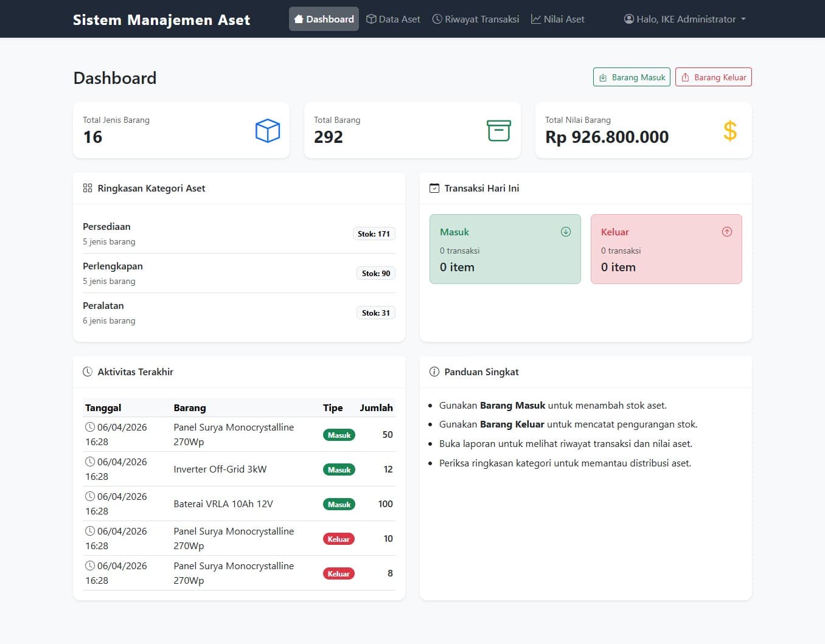Select the Persediaan category row title
Screen dimensions: 825x644
tap(106, 226)
